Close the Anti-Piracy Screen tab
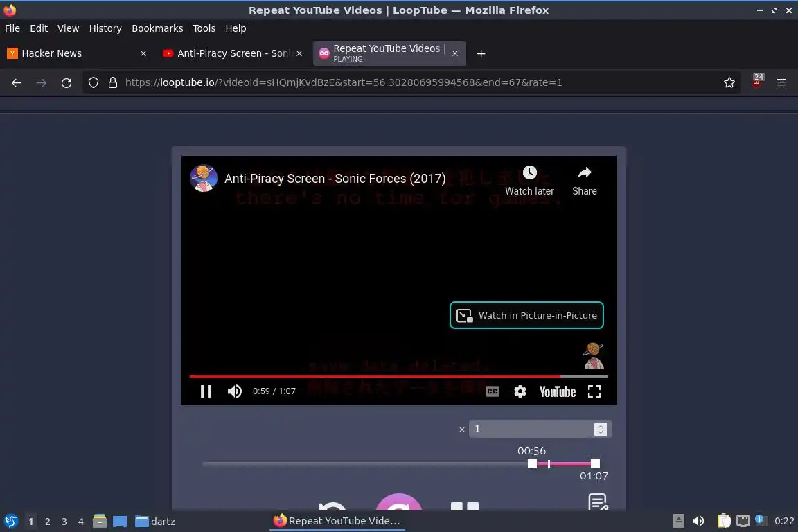 [x=299, y=53]
